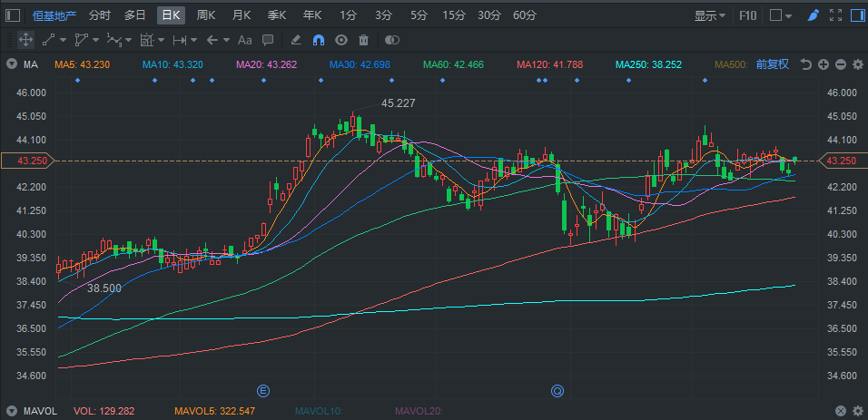Expand the line drawing tool dropdown
The width and height of the screenshot is (868, 420).
pos(61,40)
